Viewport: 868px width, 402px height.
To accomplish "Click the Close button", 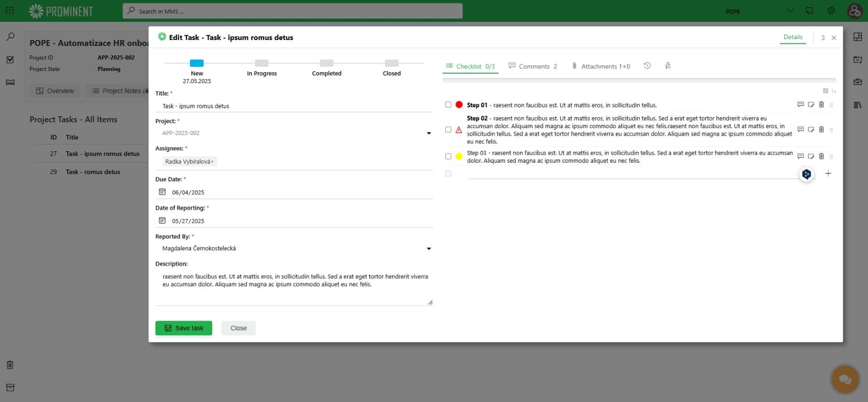I will coord(238,328).
